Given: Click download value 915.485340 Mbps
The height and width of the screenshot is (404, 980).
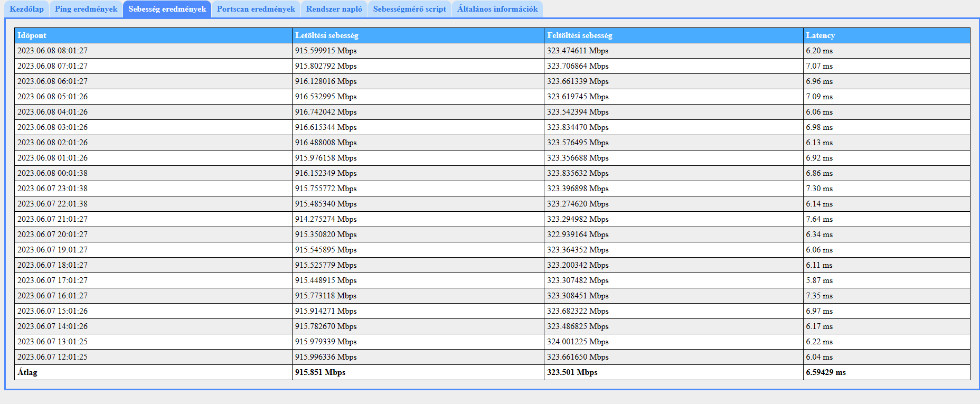Looking at the screenshot, I should click(326, 204).
